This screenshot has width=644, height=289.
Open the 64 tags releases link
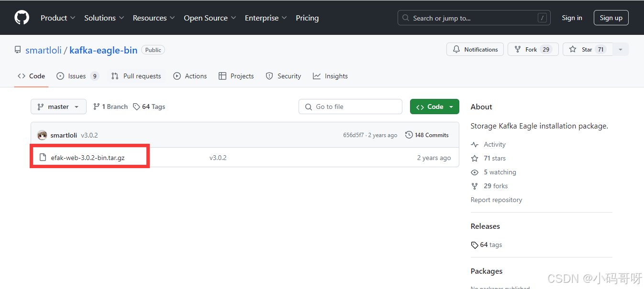(491, 245)
